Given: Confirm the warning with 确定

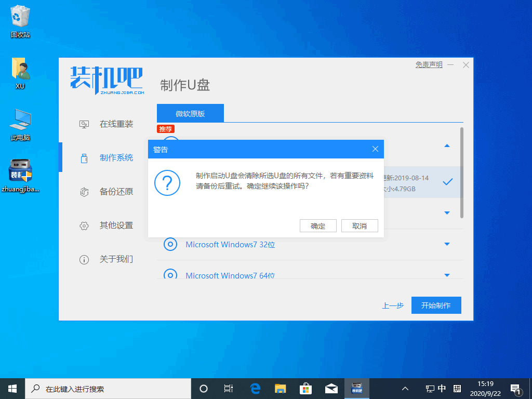Looking at the screenshot, I should (x=318, y=225).
